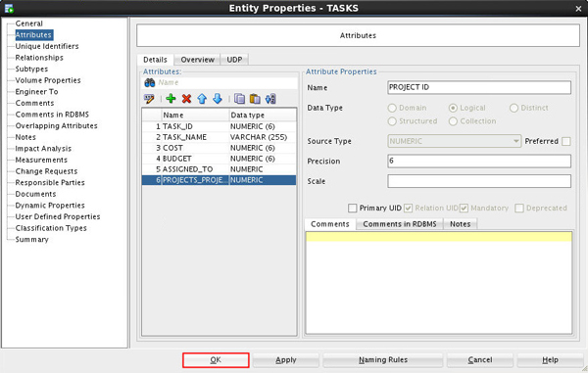The image size is (588, 373).
Task: Select the ASSIGNED_TO attribute row
Action: pos(219,169)
